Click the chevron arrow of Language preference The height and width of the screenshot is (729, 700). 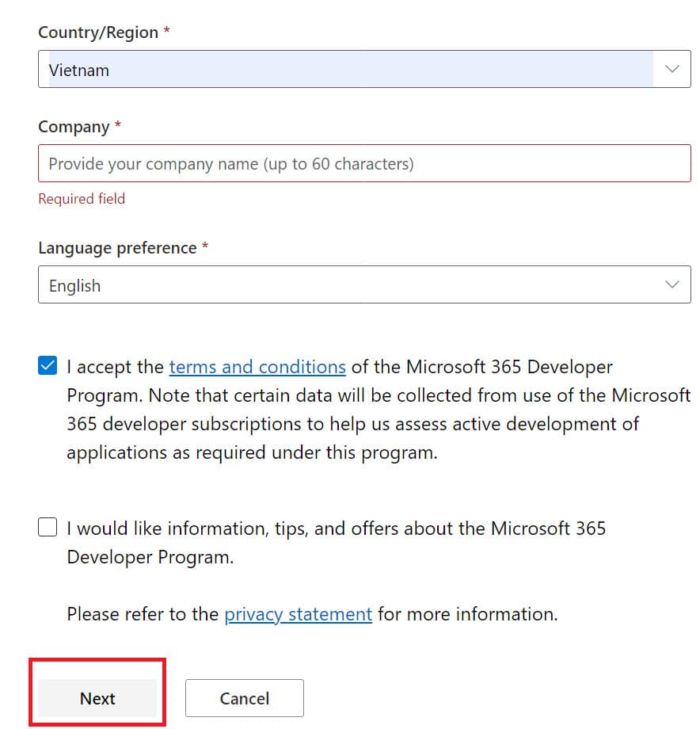coord(671,284)
